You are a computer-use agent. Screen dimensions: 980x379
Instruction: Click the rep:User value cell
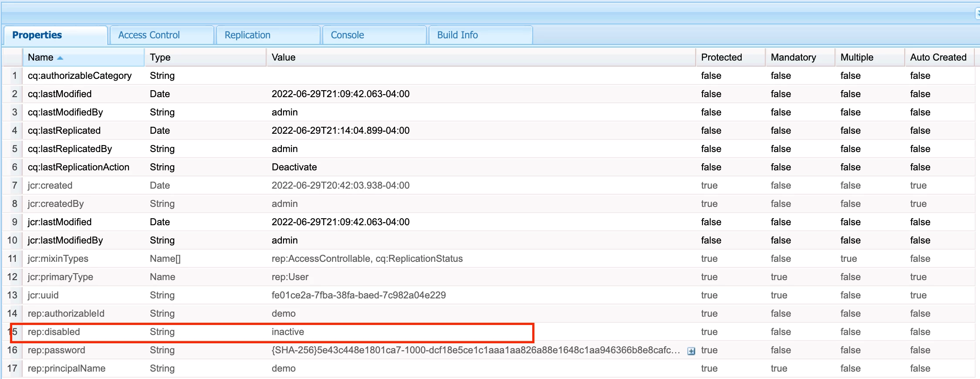[290, 277]
